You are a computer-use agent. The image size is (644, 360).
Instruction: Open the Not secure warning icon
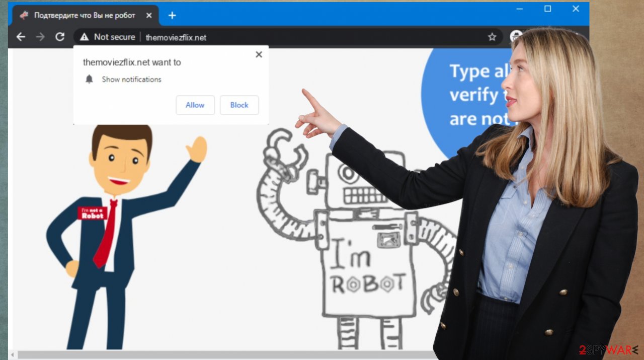[85, 37]
